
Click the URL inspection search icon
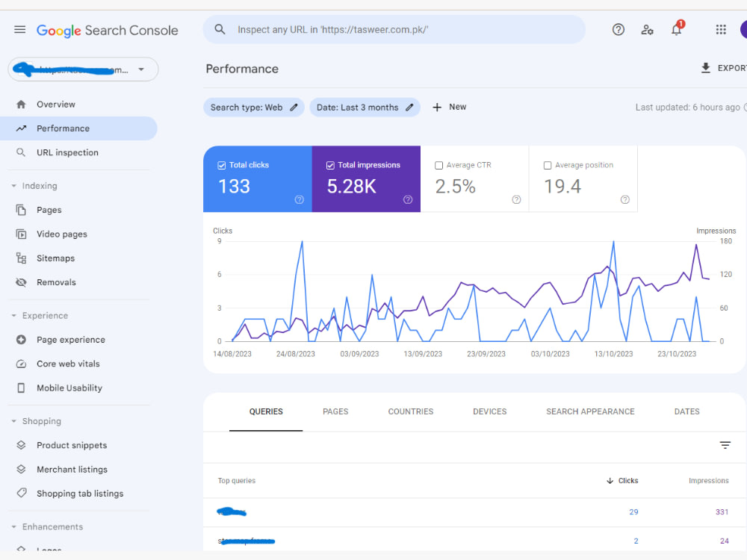(21, 152)
